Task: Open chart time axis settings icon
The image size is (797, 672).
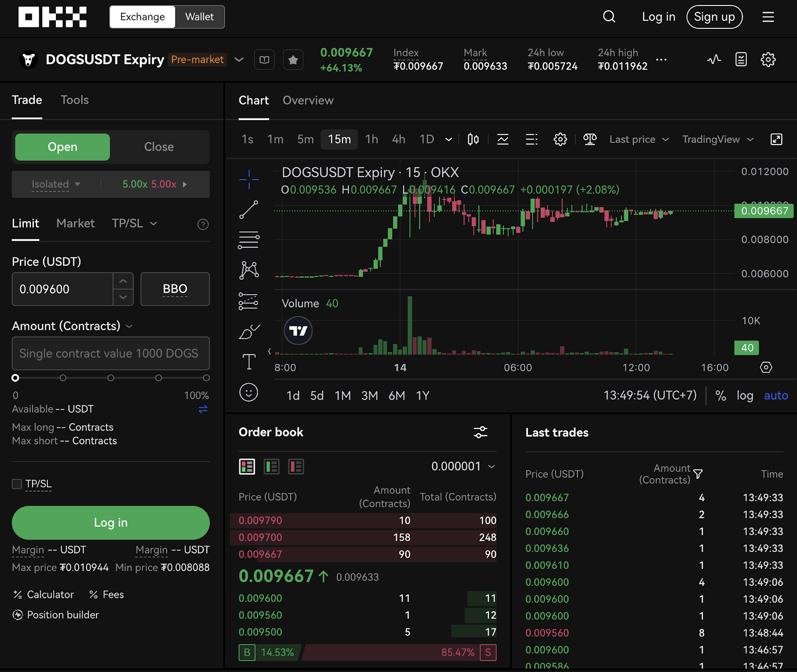Action: pos(766,367)
